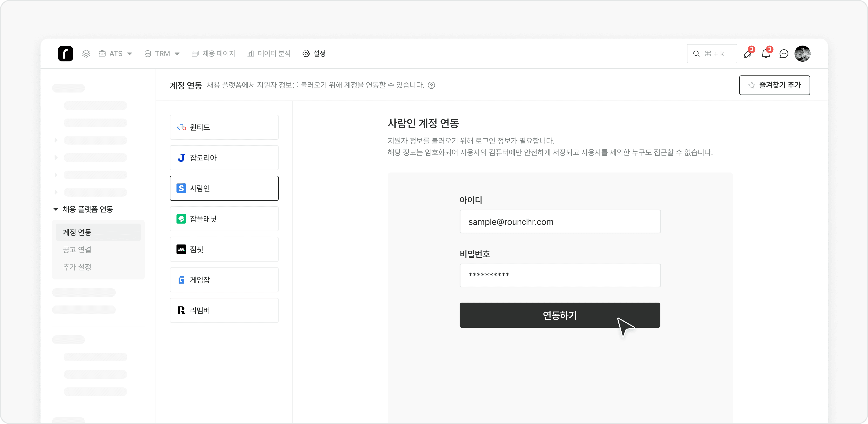This screenshot has height=424, width=868.
Task: Click the TRM menu label
Action: (x=163, y=53)
